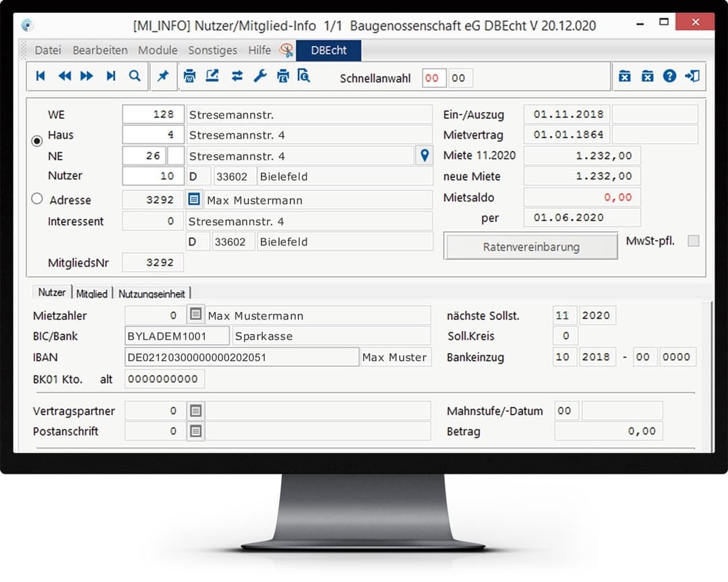The width and height of the screenshot is (728, 582).
Task: Click the Sparkasse bank name text
Action: [x=264, y=337]
